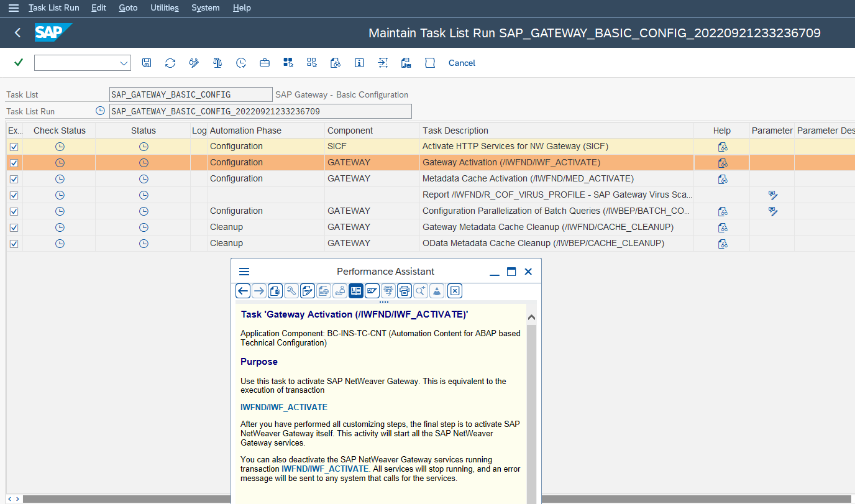
Task: Open the command field dropdown arrow
Action: pos(124,63)
